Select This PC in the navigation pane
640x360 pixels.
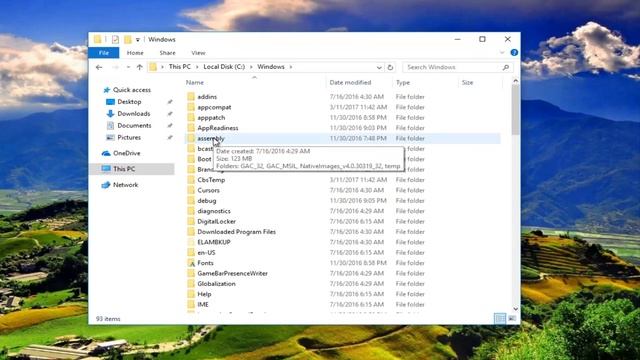(x=124, y=169)
